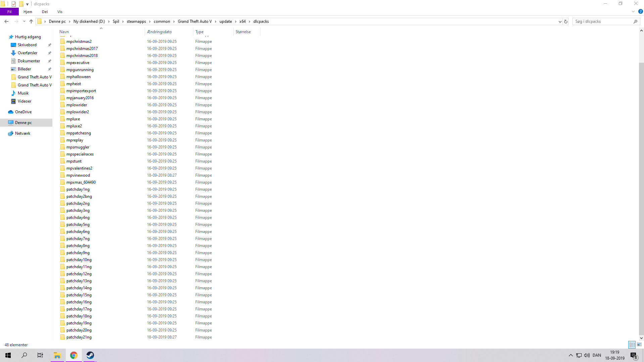Open the Vis ribbon tab

(x=60, y=12)
